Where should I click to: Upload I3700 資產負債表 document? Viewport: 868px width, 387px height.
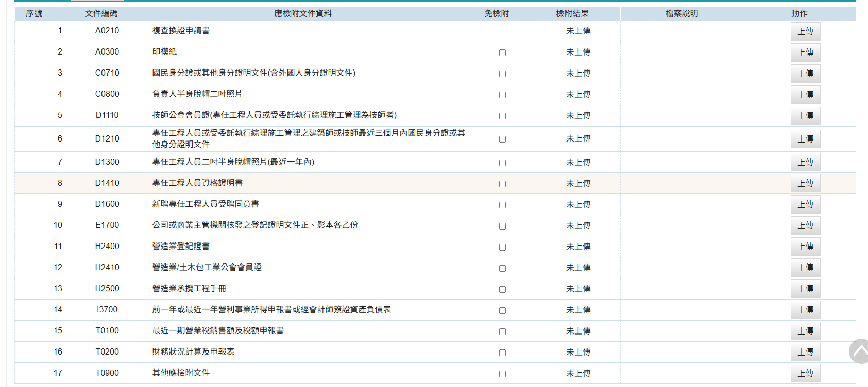(x=805, y=310)
